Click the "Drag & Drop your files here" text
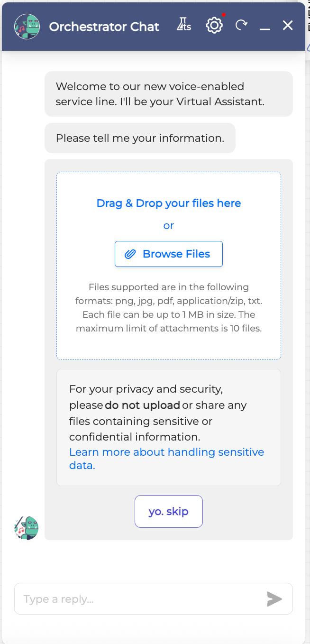 tap(169, 203)
